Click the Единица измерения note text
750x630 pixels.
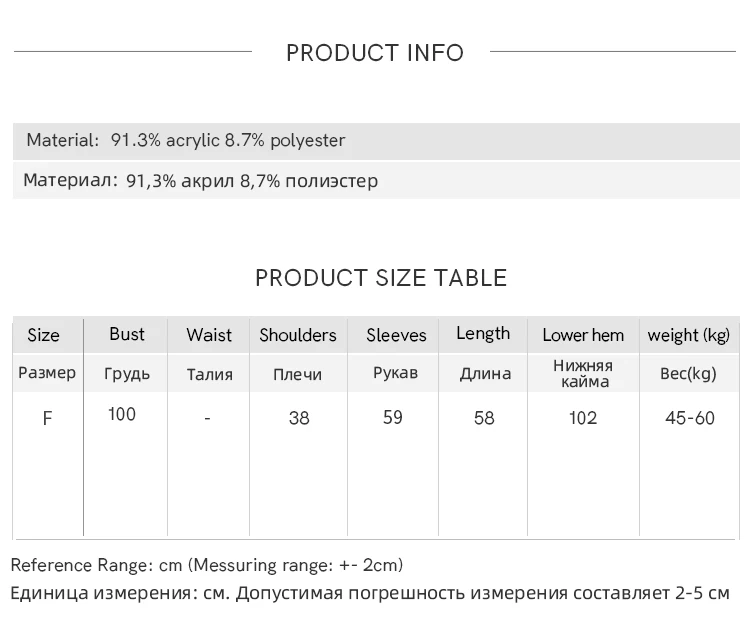click(370, 593)
